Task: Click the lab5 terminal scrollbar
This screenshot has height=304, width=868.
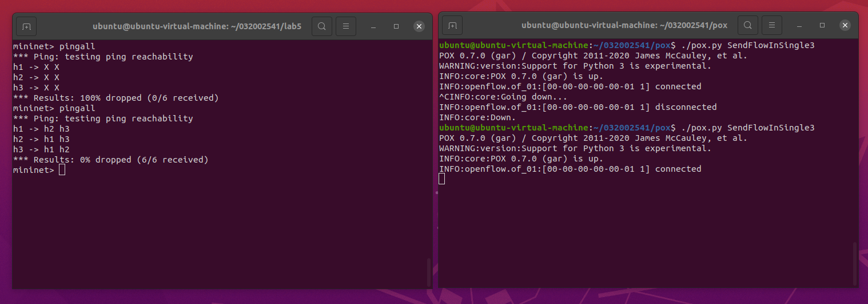Action: 429,273
